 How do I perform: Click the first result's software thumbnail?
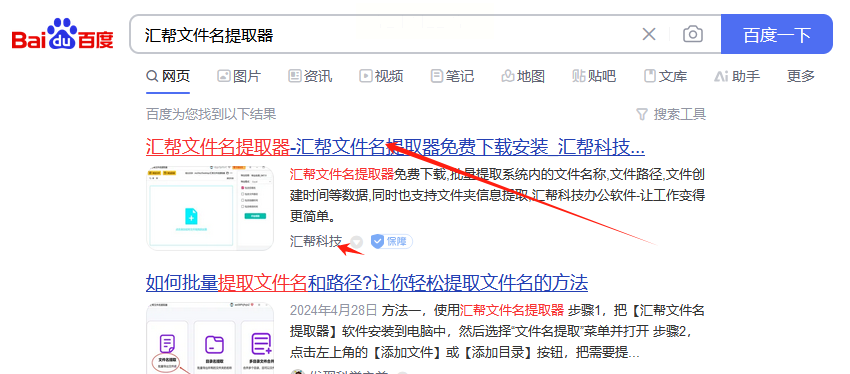pos(210,209)
